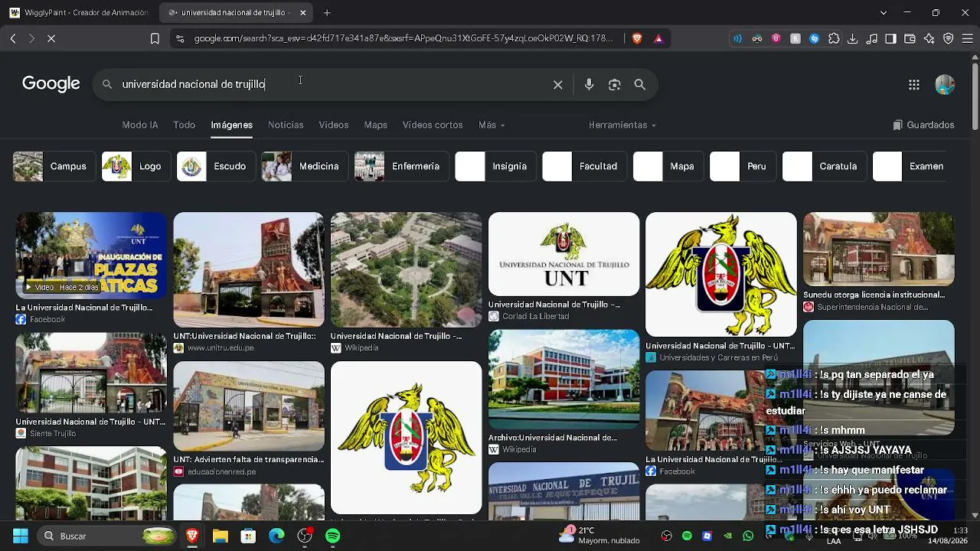Open the Leo AI sparkle icon
The image size is (980, 551).
click(x=929, y=38)
